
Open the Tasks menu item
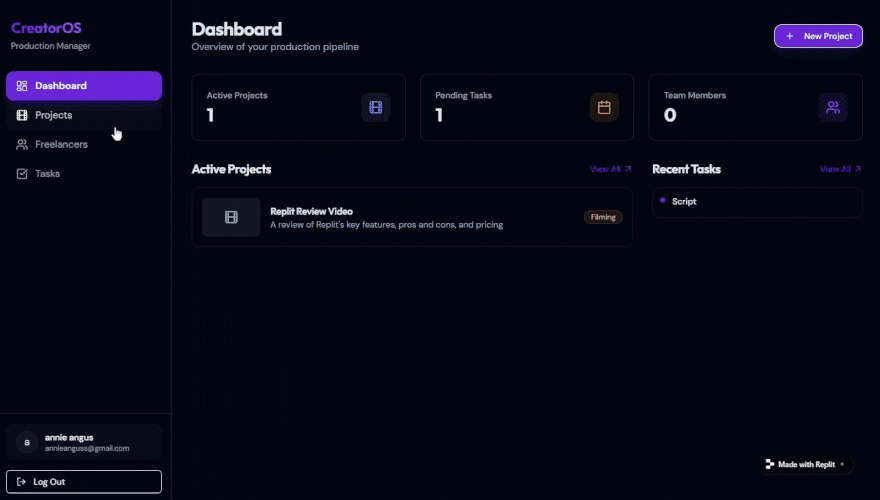(x=47, y=174)
